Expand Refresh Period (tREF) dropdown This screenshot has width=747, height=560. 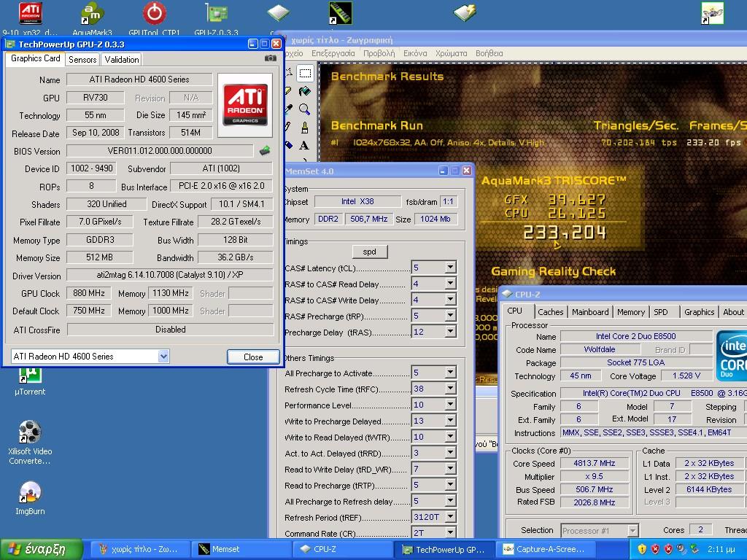[x=450, y=517]
